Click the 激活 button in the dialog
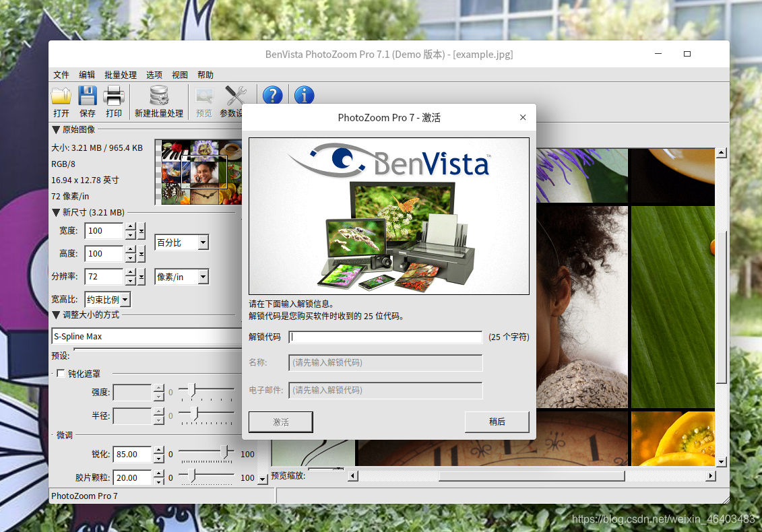The width and height of the screenshot is (762, 532). click(x=281, y=422)
